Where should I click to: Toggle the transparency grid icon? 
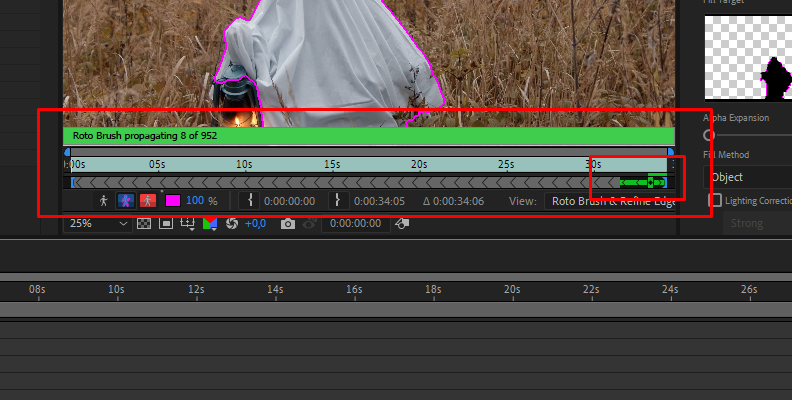tap(144, 223)
